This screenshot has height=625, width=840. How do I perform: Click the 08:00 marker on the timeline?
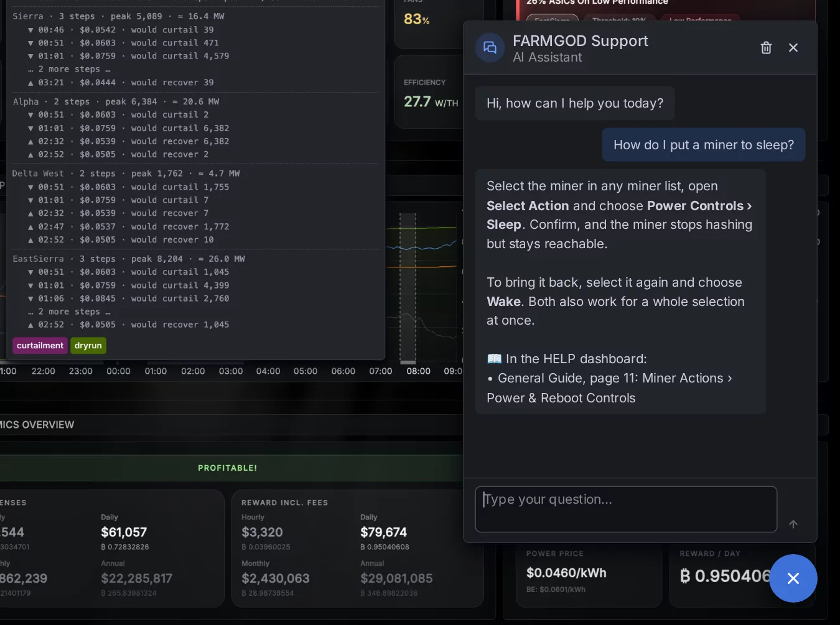[x=419, y=371]
